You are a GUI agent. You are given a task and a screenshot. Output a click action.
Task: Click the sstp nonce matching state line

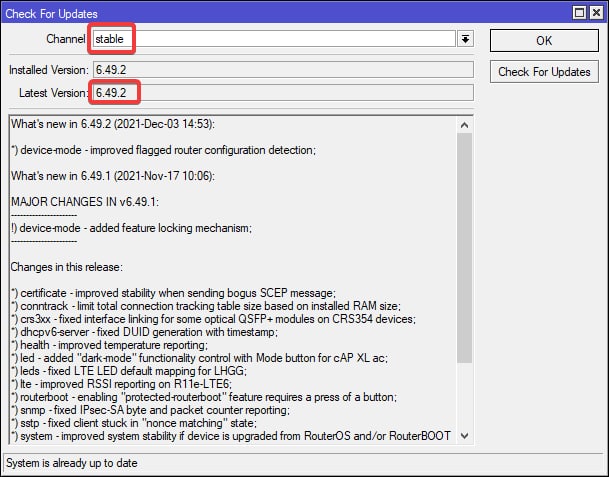pyautogui.click(x=134, y=423)
